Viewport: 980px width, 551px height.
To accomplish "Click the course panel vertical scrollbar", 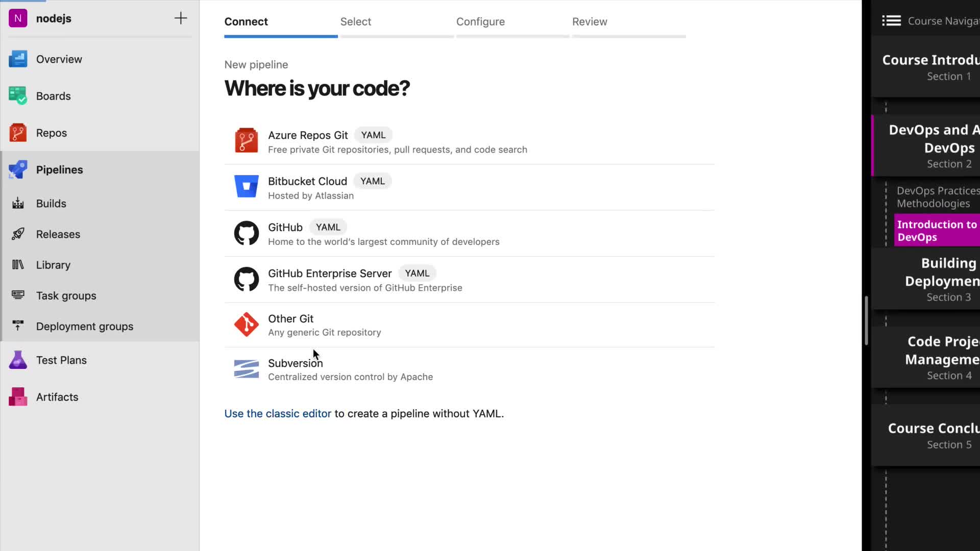I will point(866,320).
